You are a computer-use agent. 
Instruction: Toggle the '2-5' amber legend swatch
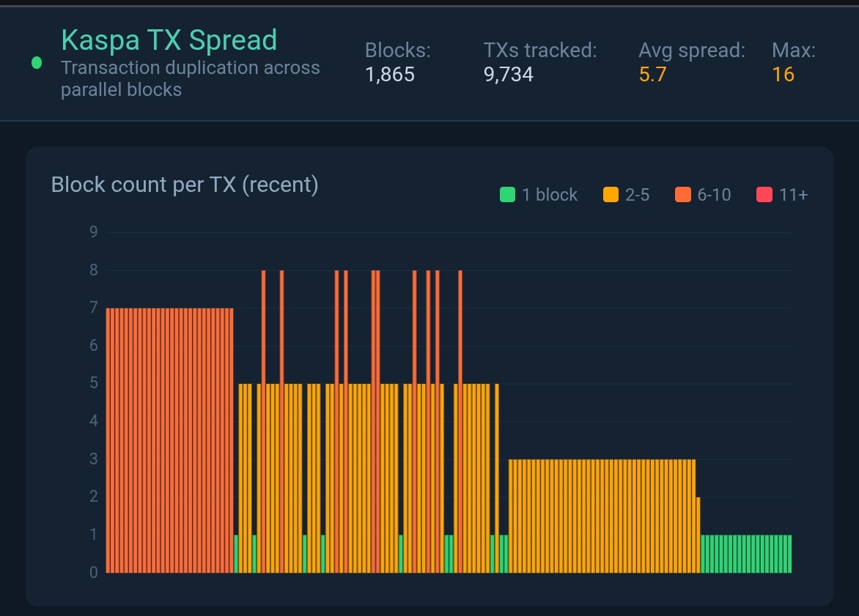pyautogui.click(x=611, y=194)
